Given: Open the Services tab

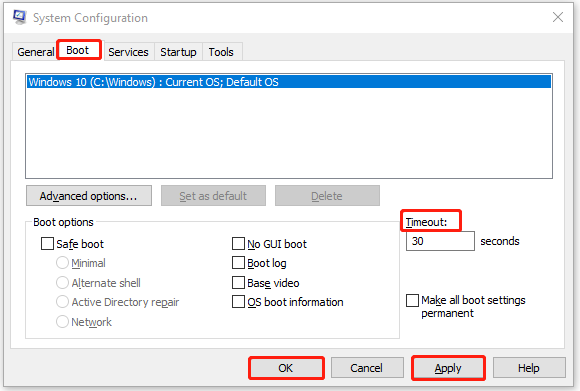Looking at the screenshot, I should pyautogui.click(x=128, y=52).
